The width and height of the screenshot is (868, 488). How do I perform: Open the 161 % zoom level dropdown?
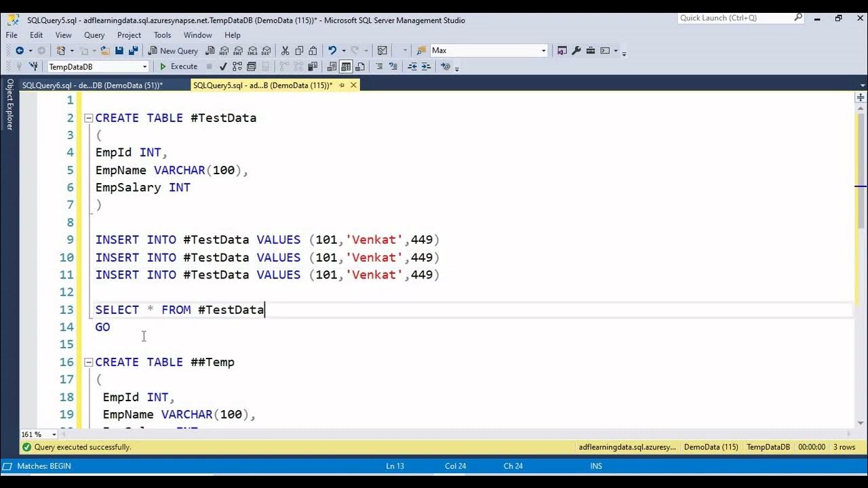54,434
